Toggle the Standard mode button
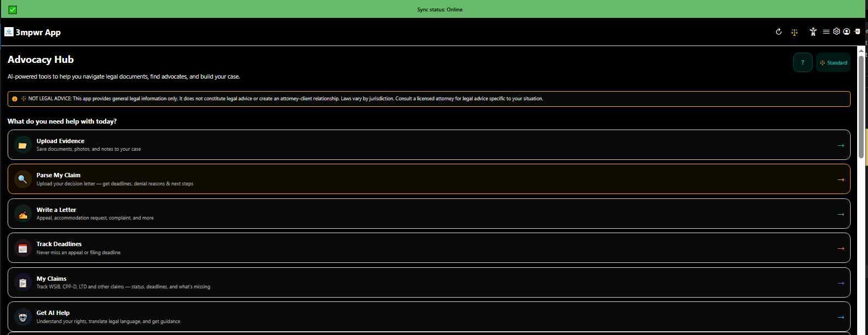This screenshot has width=868, height=335. coord(833,63)
